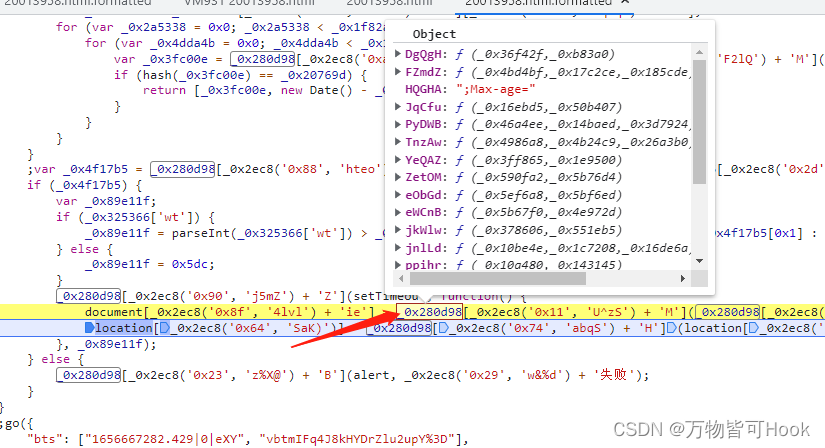Click the popup's horizontal scrollbar thumb
This screenshot has width=825, height=448.
[x=498, y=278]
